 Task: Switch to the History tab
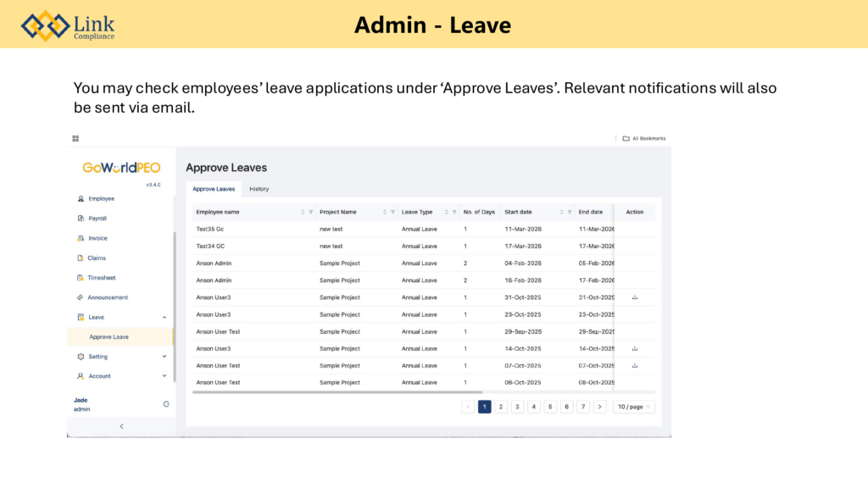pos(259,189)
